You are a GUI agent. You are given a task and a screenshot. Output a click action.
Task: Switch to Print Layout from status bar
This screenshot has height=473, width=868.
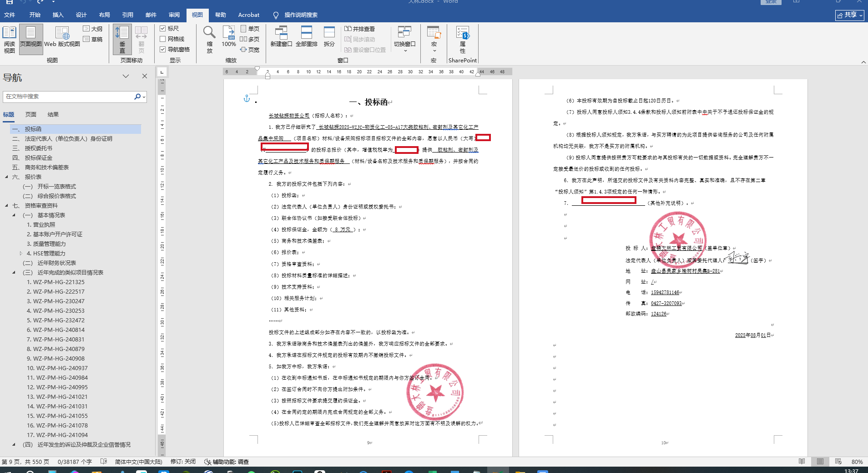tap(820, 462)
